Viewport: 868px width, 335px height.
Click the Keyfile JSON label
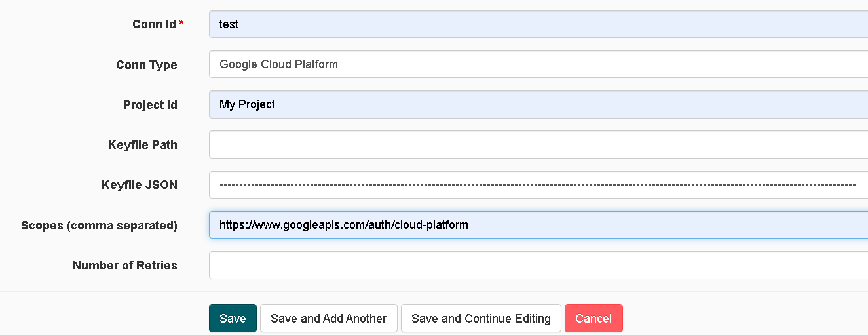coord(140,185)
